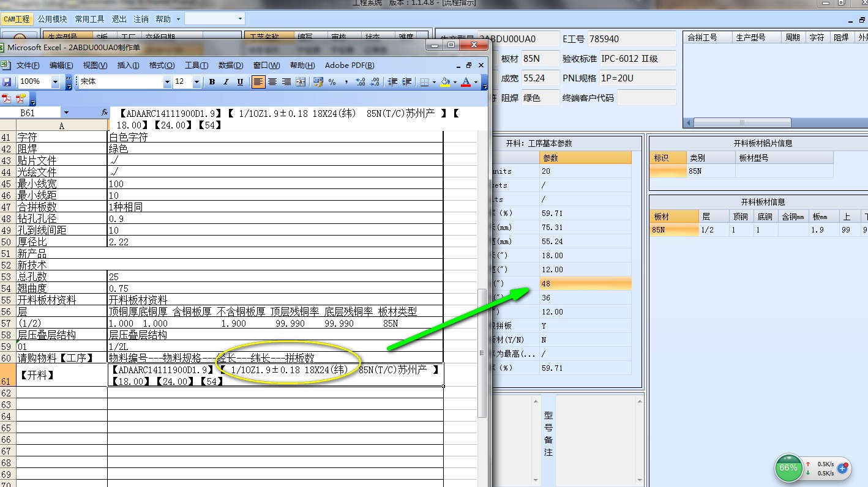Click the Fill Color bucket icon
Image resolution: width=868 pixels, height=487 pixels.
446,82
